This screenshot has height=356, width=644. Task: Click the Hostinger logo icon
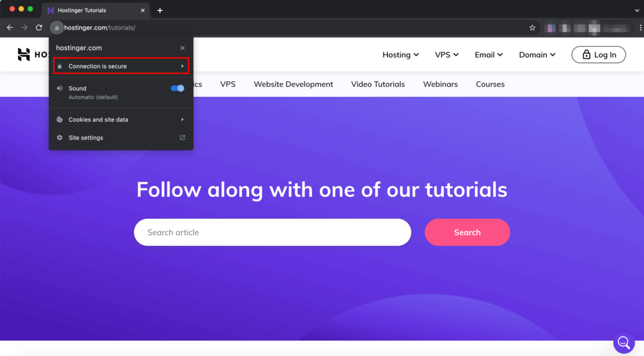pyautogui.click(x=24, y=54)
